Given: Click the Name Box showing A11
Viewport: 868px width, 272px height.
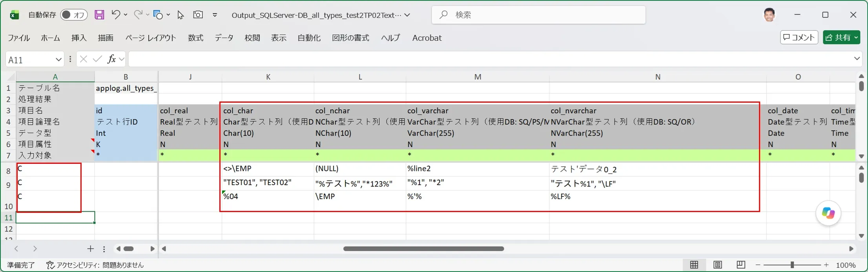Looking at the screenshot, I should point(30,60).
